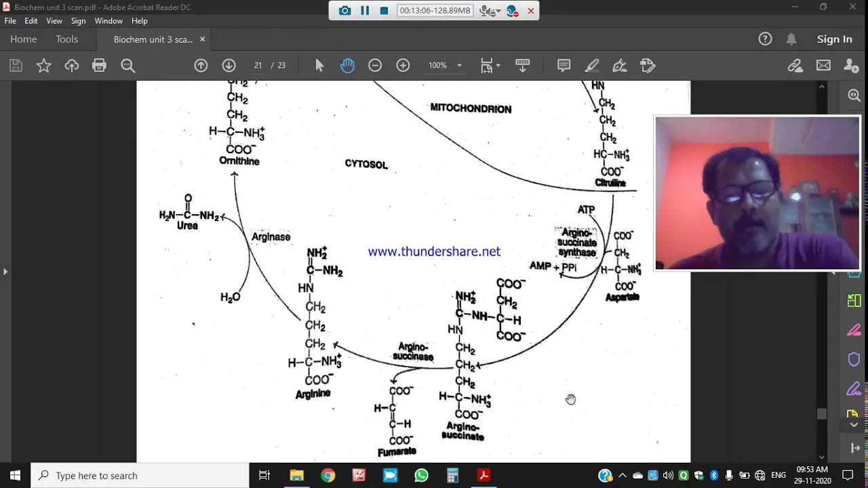
Task: Click the webcam video thumbnail
Action: 757,194
